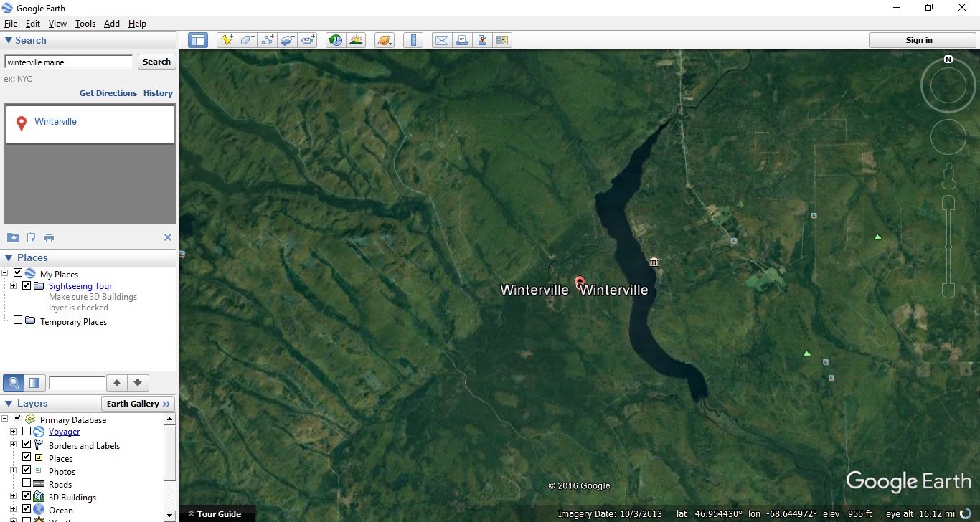Add a placemark with the pushpin icon

227,40
